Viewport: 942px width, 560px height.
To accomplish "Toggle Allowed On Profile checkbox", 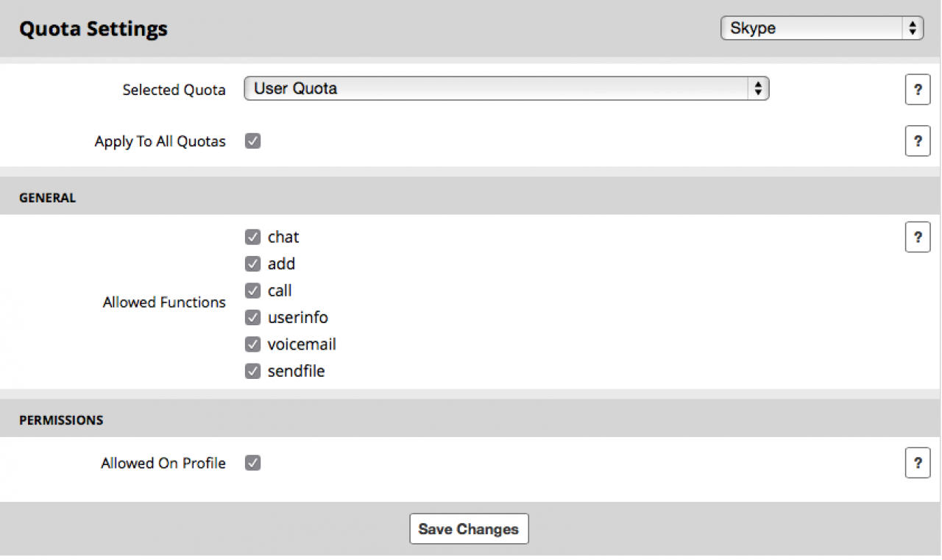I will tap(253, 464).
